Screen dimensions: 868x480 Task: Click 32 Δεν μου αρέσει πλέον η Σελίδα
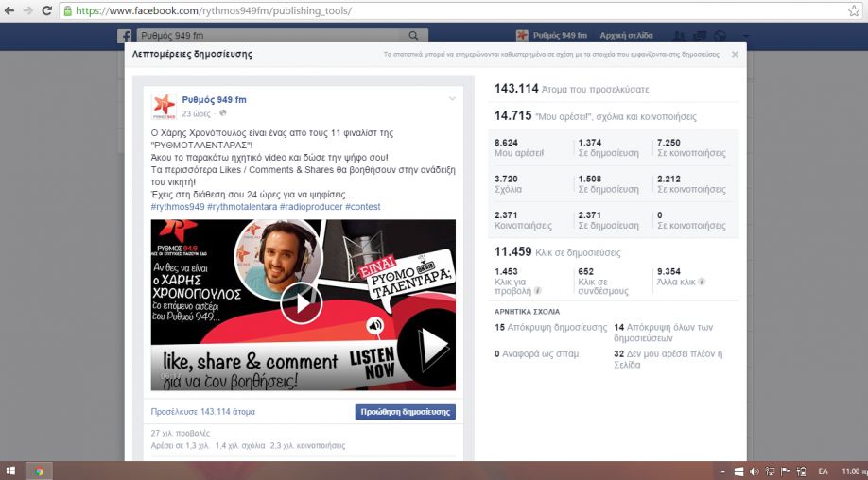click(668, 359)
